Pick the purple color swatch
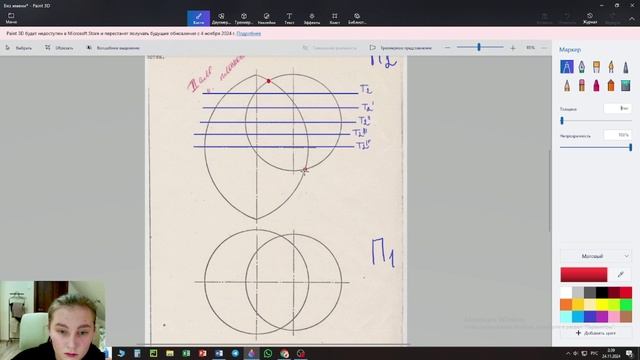 point(602,317)
